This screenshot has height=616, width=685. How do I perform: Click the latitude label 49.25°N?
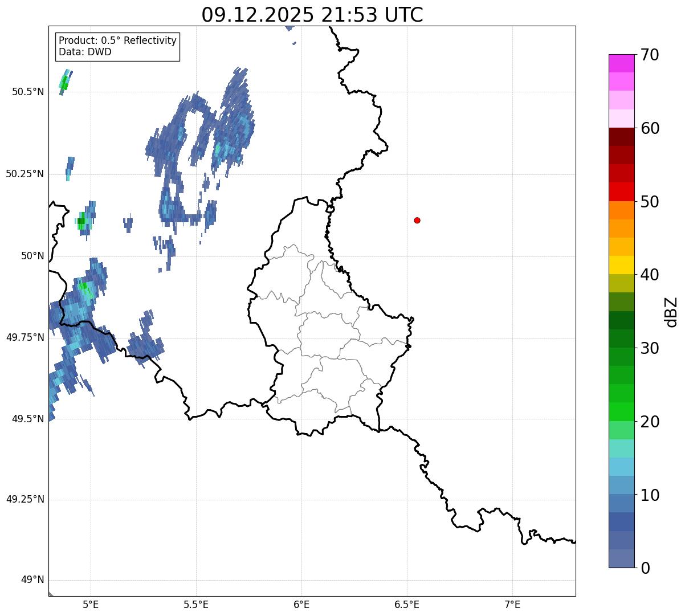[25, 500]
